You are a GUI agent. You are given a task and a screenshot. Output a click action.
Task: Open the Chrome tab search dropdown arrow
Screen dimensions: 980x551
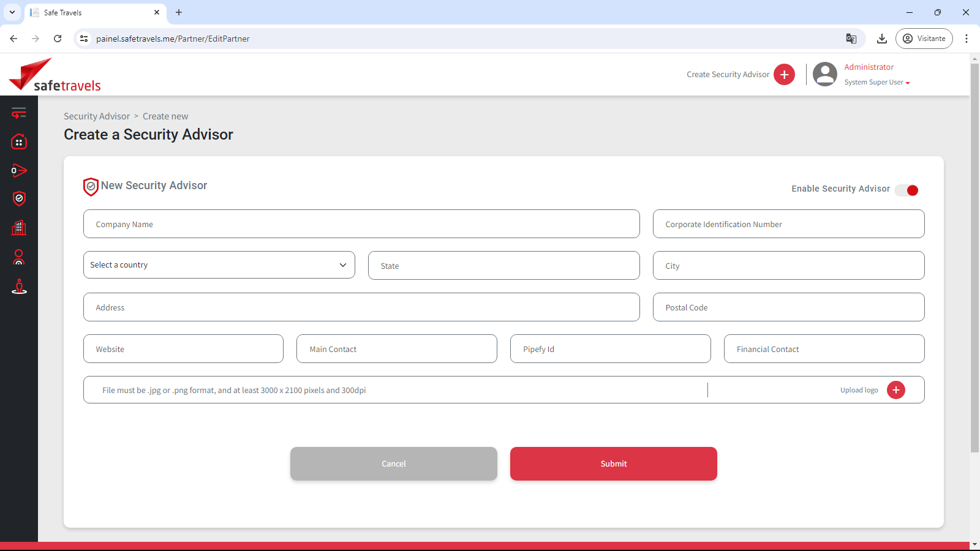click(12, 12)
